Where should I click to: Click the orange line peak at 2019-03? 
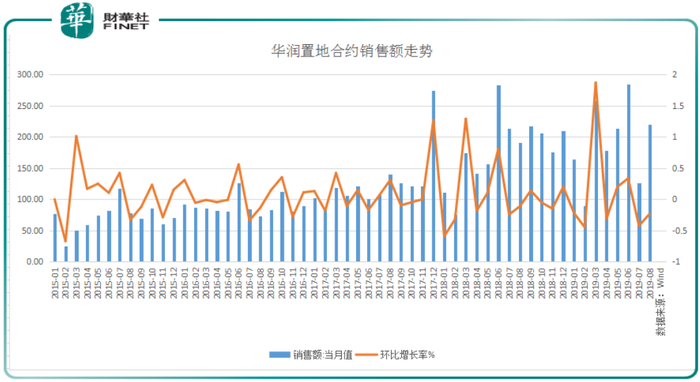[x=596, y=83]
